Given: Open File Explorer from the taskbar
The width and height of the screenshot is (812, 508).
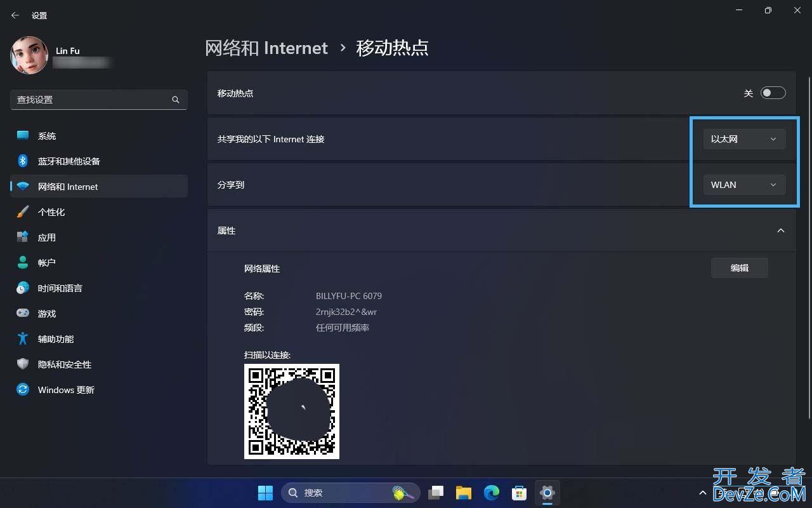Looking at the screenshot, I should pyautogui.click(x=464, y=493).
